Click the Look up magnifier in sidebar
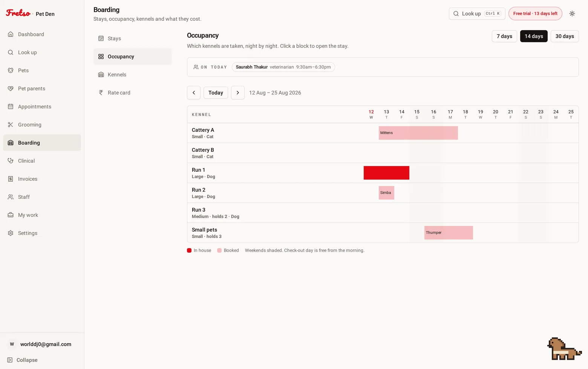Screen dimensions: 588x369 pyautogui.click(x=11, y=52)
